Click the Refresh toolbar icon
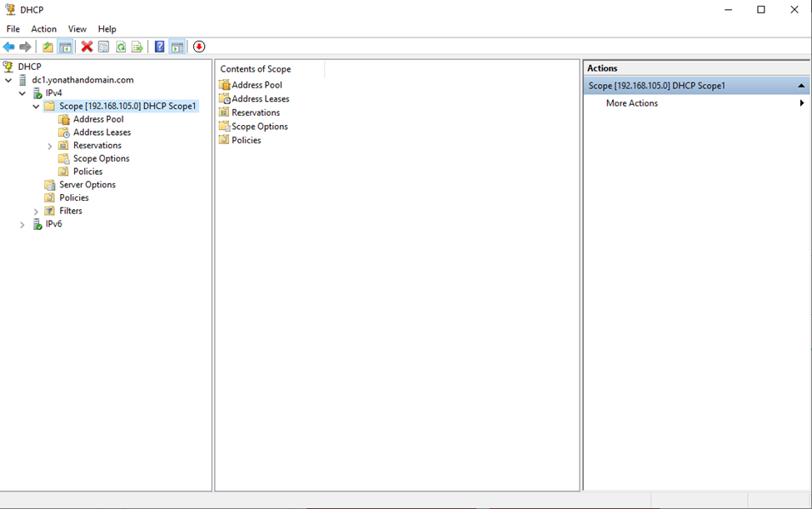812x509 pixels. (x=121, y=47)
